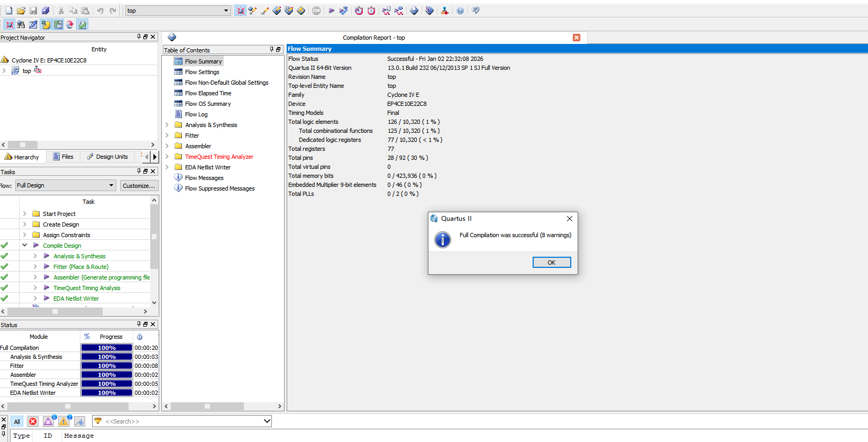Click the Redo arrow icon
The width and height of the screenshot is (868, 442).
pos(113,11)
